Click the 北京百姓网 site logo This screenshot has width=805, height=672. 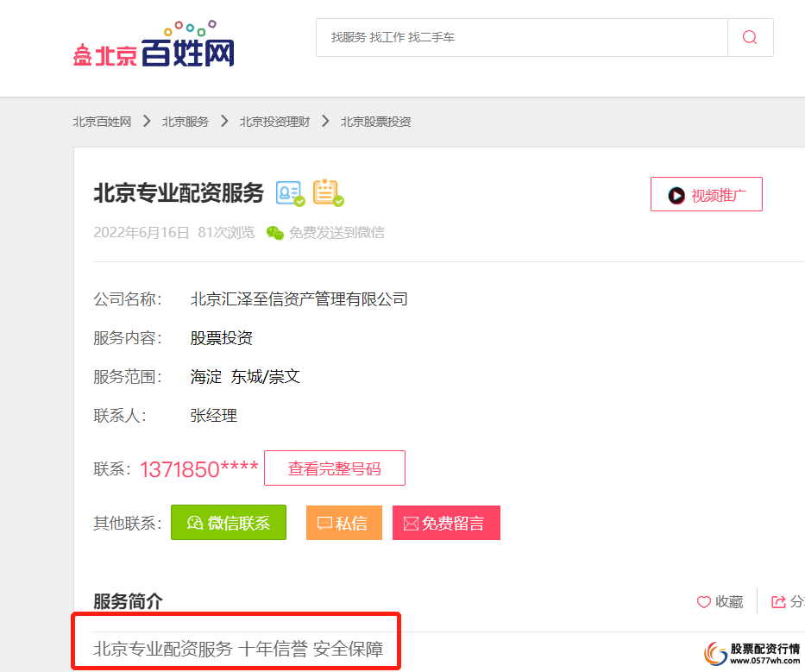[x=154, y=47]
